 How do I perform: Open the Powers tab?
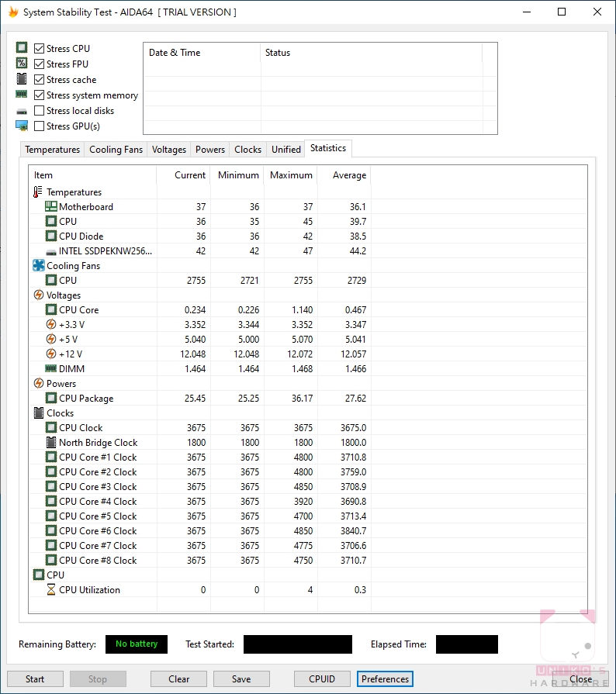pos(210,150)
